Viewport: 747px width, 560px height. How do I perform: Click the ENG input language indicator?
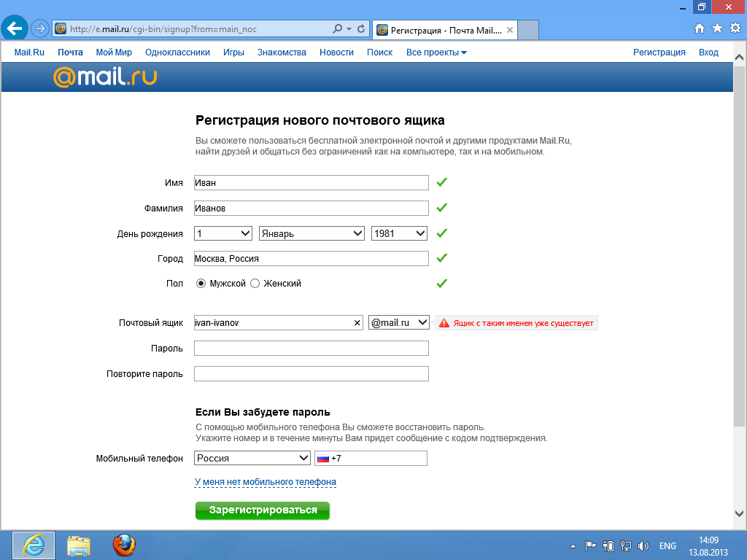(667, 545)
